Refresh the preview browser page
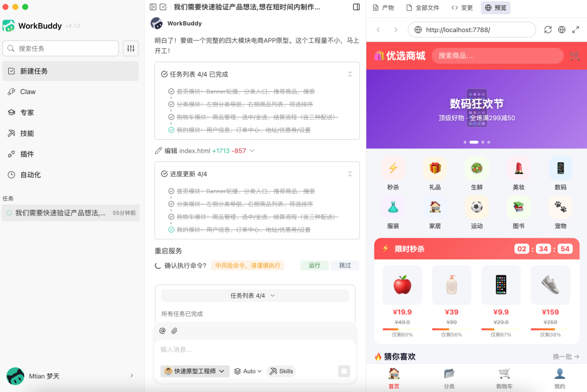587x392 pixels. click(548, 29)
